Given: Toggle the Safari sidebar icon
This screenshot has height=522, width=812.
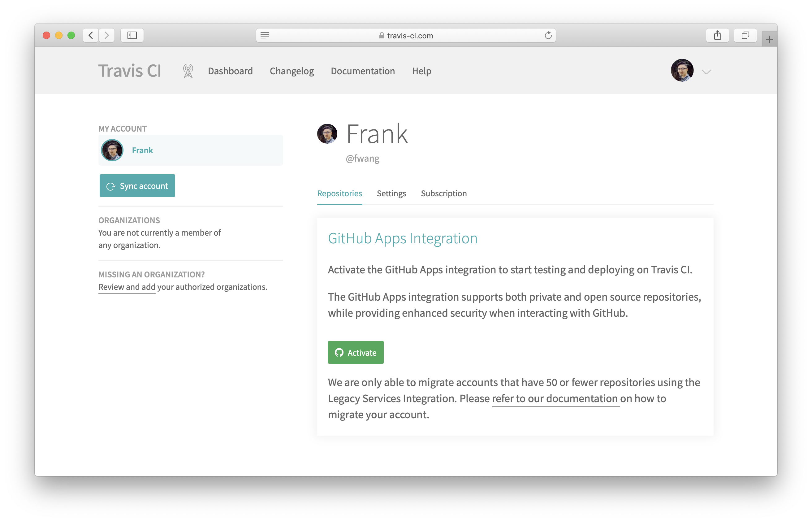Looking at the screenshot, I should click(132, 35).
